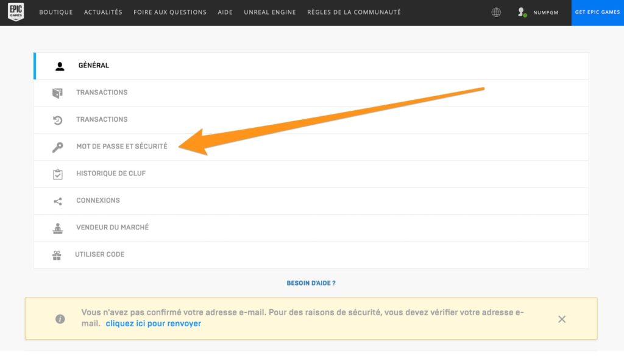Select the Général settings tab
The image size is (624, 364).
94,66
